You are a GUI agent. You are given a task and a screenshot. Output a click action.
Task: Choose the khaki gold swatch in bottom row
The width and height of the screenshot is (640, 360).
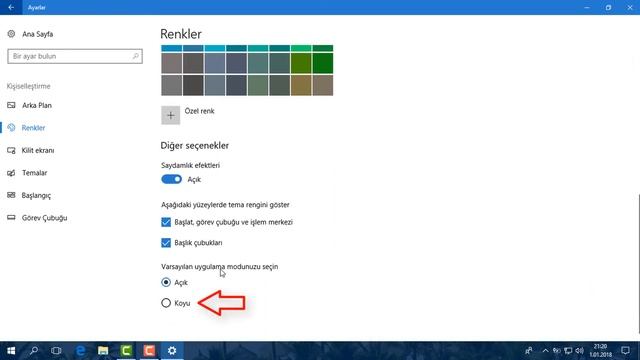[301, 85]
